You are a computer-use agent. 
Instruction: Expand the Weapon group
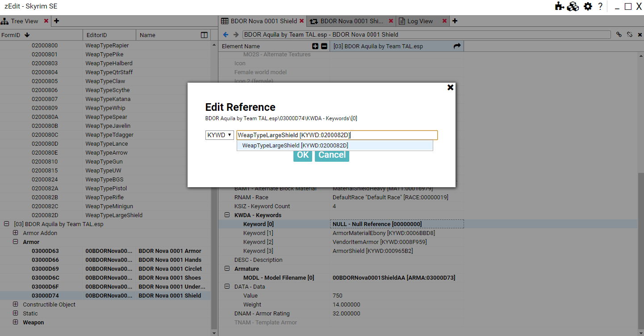16,322
